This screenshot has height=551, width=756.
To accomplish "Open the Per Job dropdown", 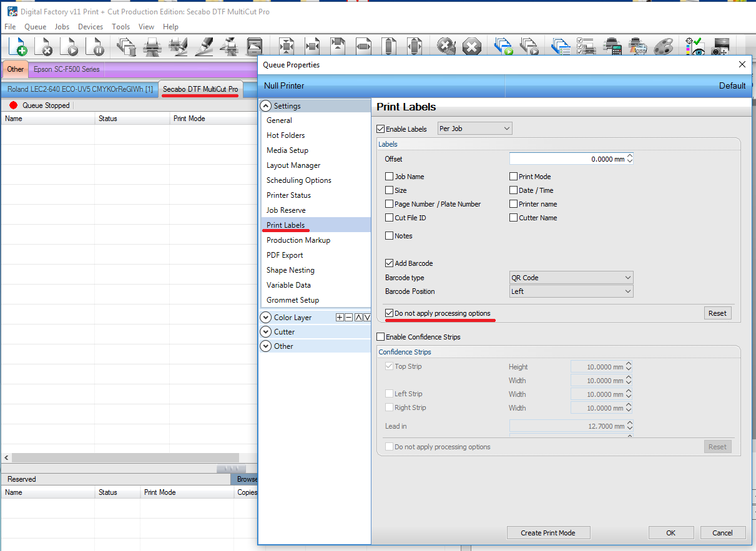I will coord(475,129).
